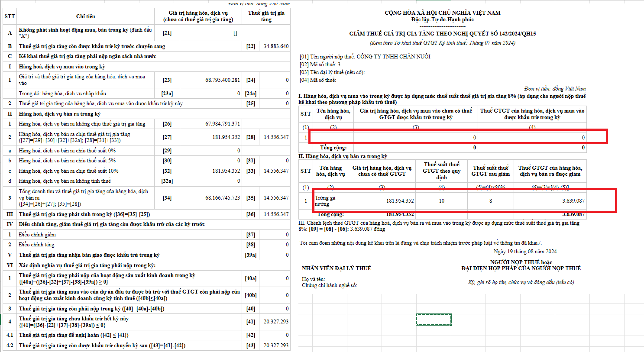Select the taxpayer name line "CÔNG TY TNHH CHĂN NUÔI"

point(365,57)
